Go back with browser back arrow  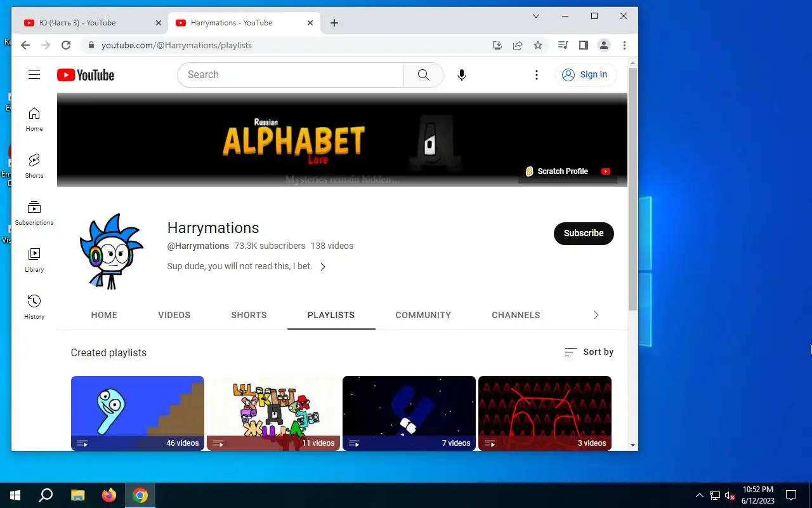25,45
